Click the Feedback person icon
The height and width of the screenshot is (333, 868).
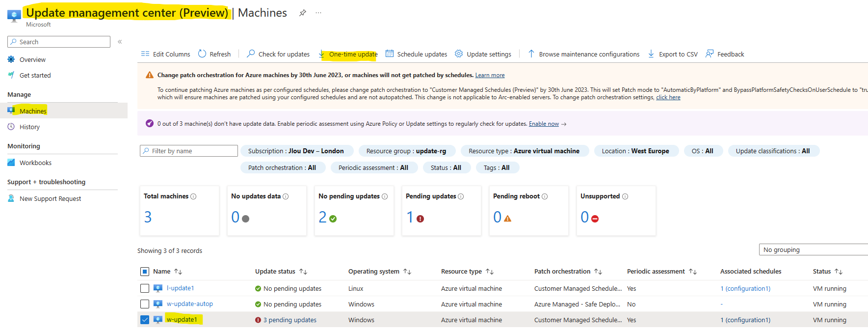click(x=710, y=54)
